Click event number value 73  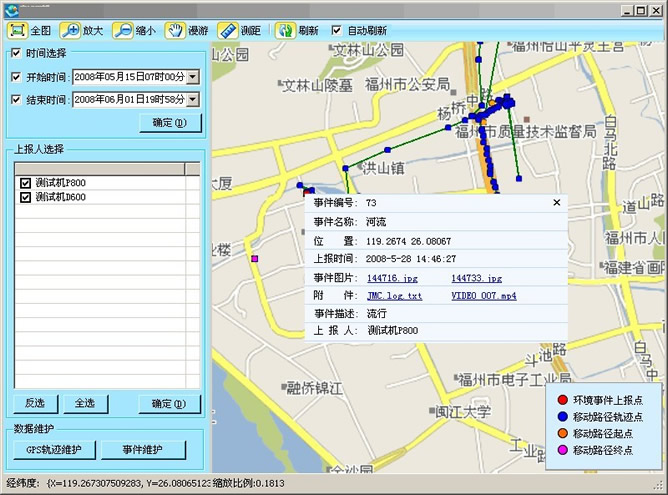[x=371, y=203]
